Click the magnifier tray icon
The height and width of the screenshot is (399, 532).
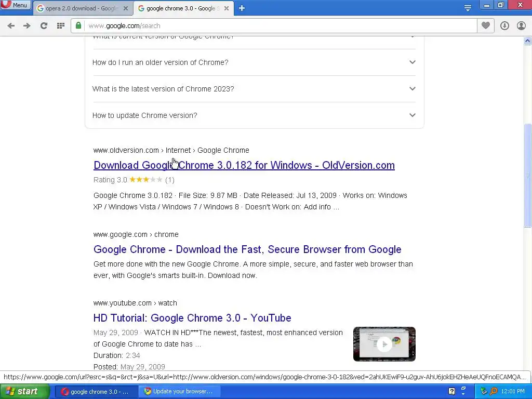point(494,392)
